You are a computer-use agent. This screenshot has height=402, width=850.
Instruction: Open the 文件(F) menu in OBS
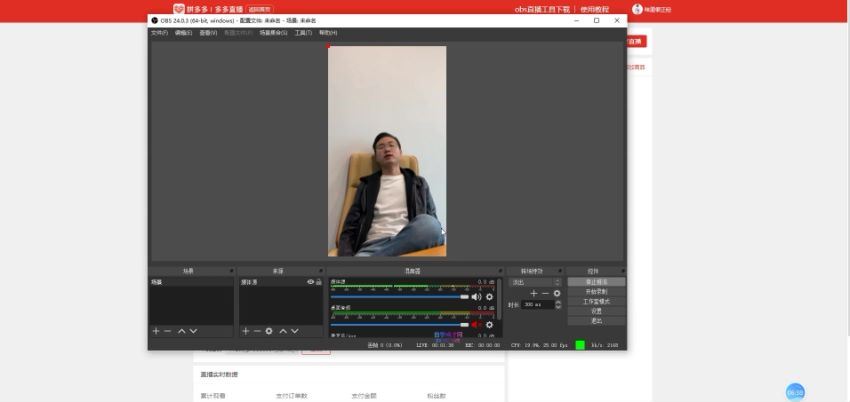tap(159, 33)
